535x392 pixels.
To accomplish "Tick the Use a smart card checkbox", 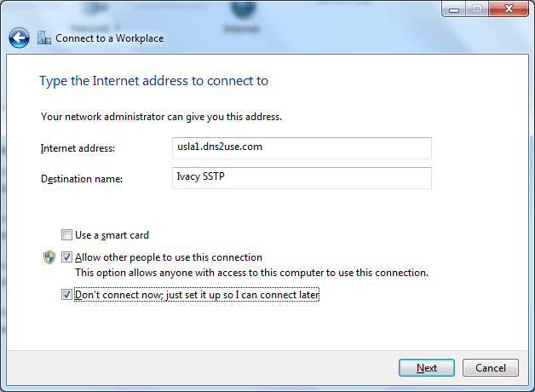I will [x=66, y=234].
